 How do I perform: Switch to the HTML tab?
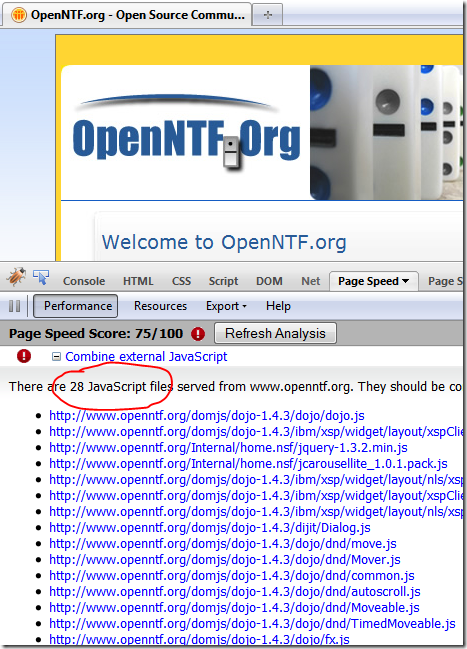[x=138, y=281]
